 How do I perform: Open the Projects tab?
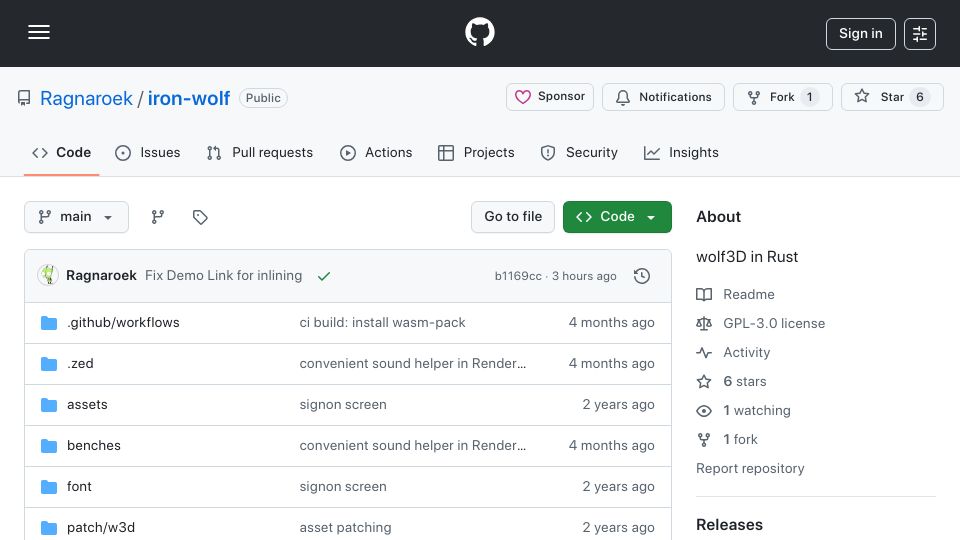(476, 152)
